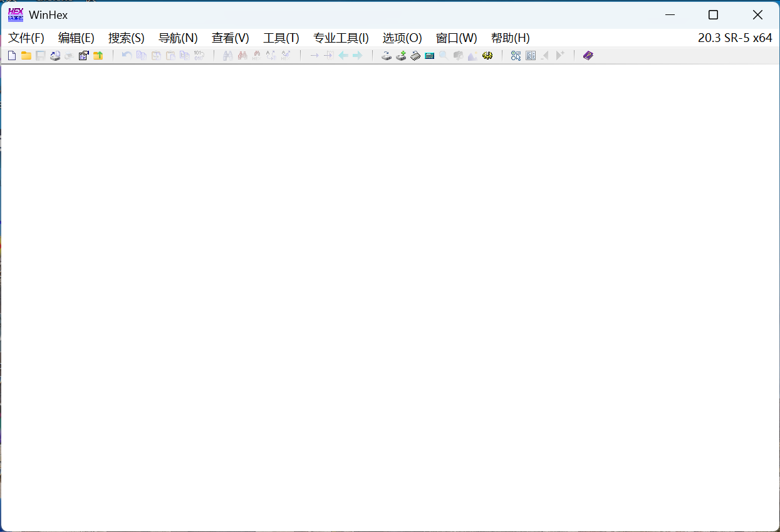The width and height of the screenshot is (780, 532).
Task: Click the Undo arrow icon
Action: 127,56
